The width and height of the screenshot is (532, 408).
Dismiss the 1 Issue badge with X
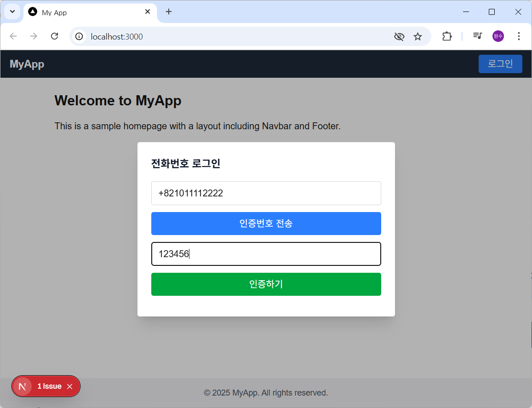[69, 386]
